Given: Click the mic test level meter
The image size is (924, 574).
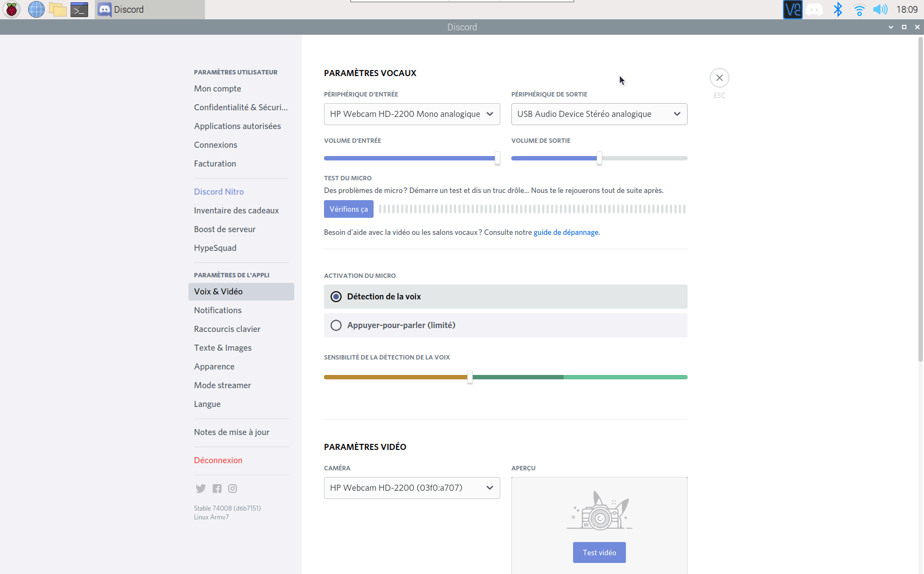Looking at the screenshot, I should click(532, 209).
